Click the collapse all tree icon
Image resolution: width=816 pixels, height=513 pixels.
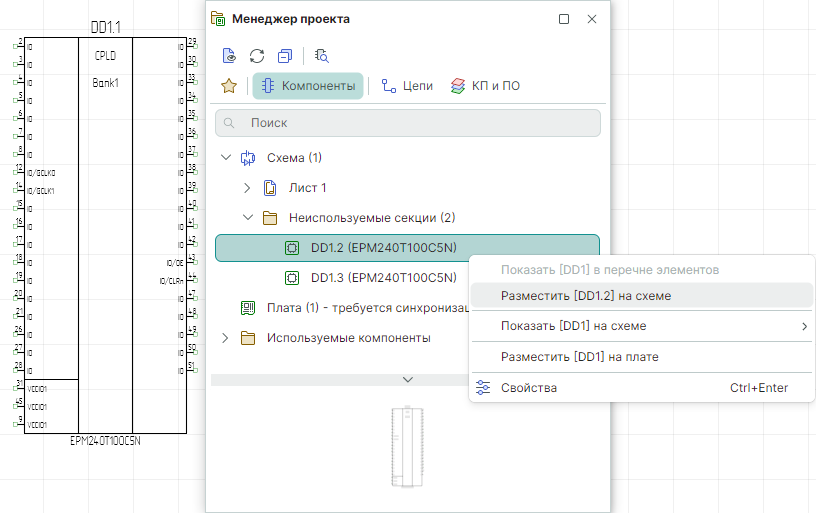tap(285, 56)
